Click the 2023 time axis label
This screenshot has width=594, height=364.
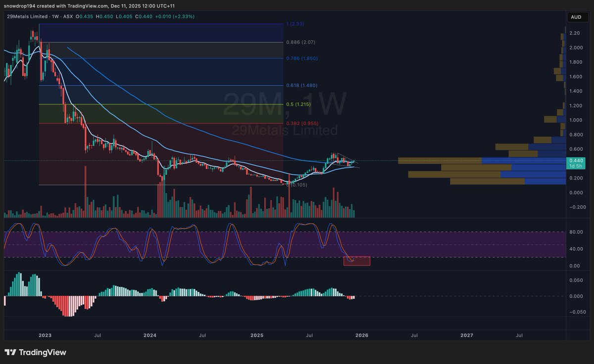click(x=45, y=335)
